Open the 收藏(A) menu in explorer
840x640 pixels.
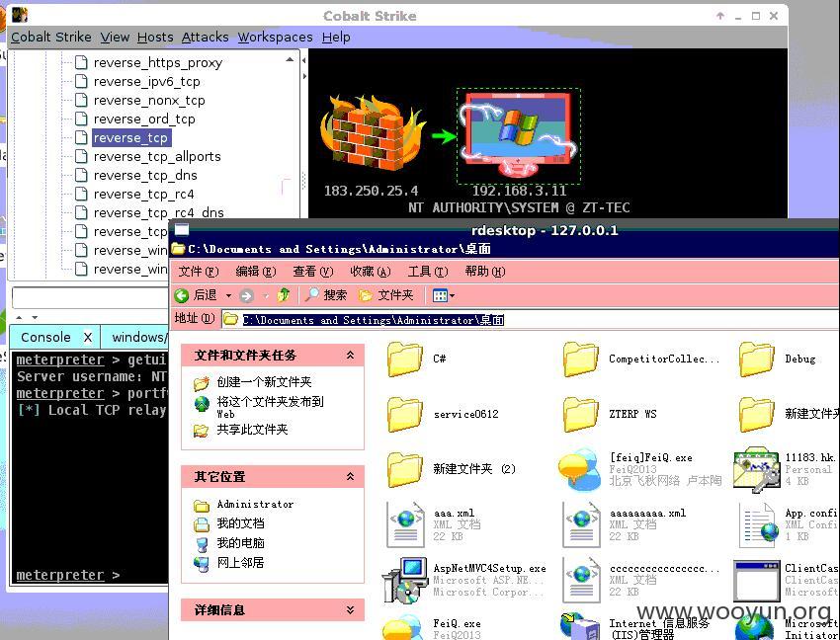[x=371, y=272]
